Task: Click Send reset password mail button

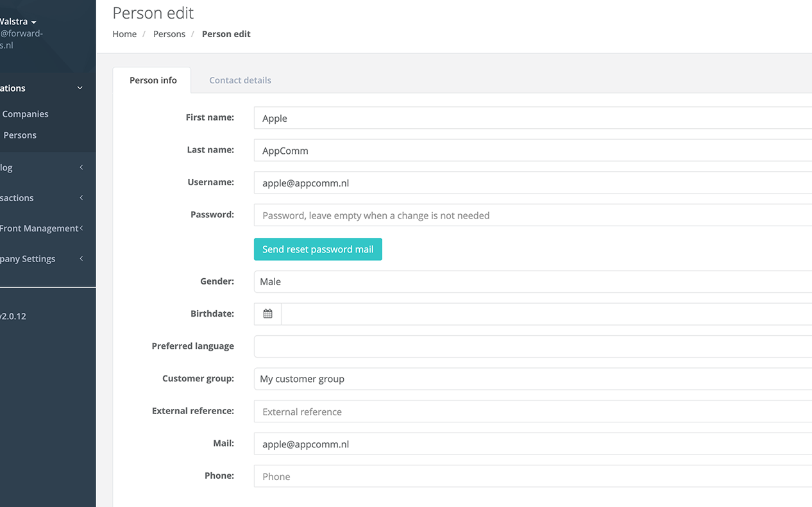Action: (317, 249)
